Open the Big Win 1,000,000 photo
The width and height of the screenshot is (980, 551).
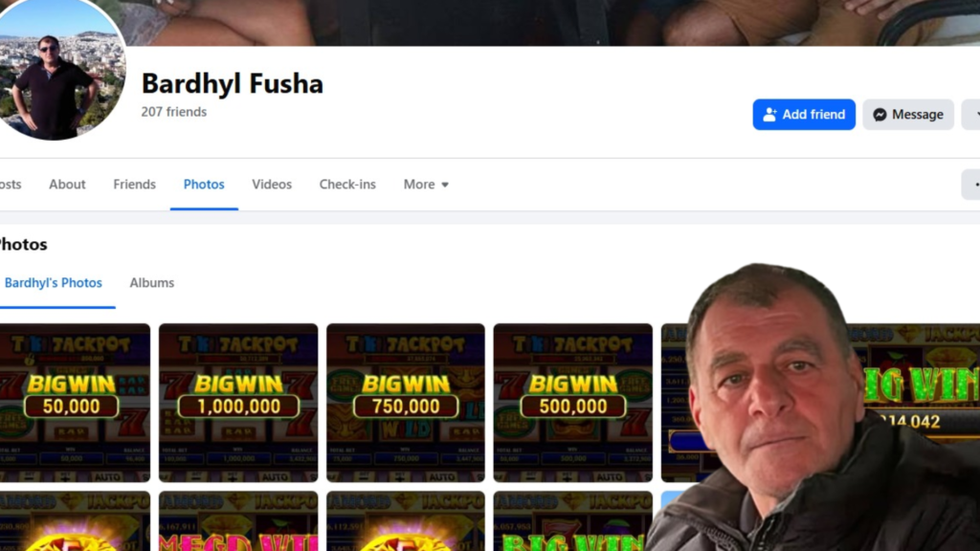click(x=238, y=403)
